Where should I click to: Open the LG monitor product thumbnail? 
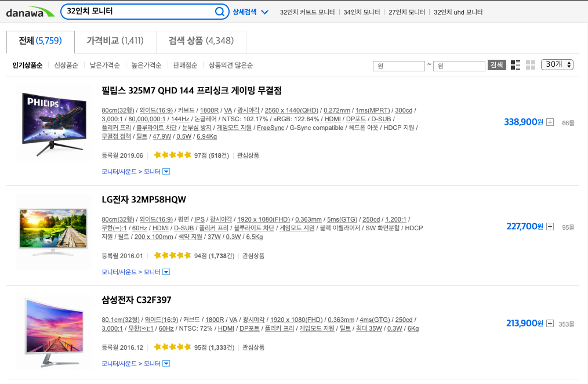(54, 232)
